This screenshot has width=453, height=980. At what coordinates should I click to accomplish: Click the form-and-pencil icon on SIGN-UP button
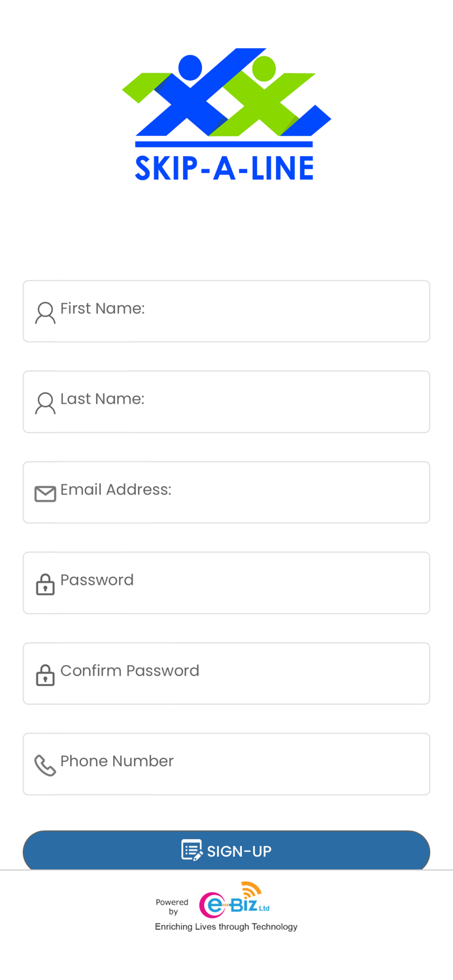[x=192, y=850]
